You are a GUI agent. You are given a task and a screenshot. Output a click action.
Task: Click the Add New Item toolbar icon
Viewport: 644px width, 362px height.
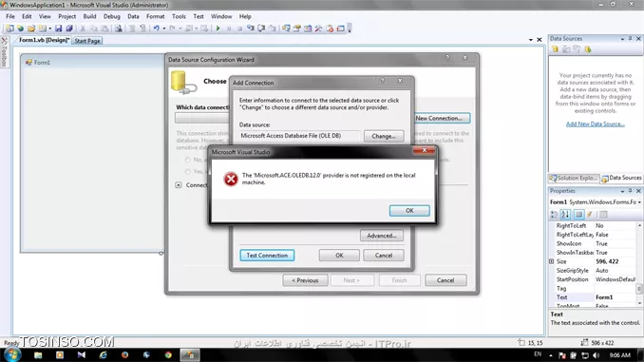tap(43, 29)
